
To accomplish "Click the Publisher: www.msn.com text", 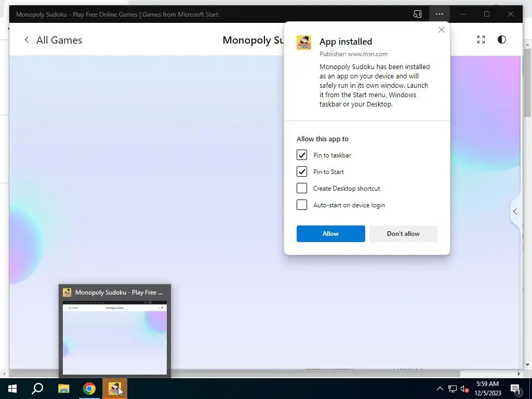I will (353, 54).
